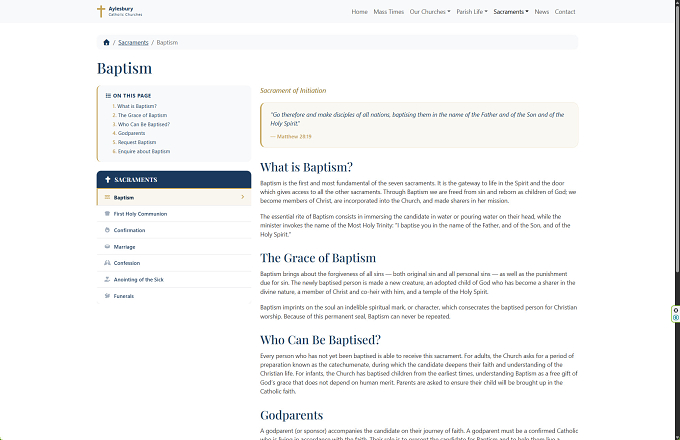This screenshot has width=680, height=440.
Task: Click the home icon in breadcrumb
Action: point(106,42)
